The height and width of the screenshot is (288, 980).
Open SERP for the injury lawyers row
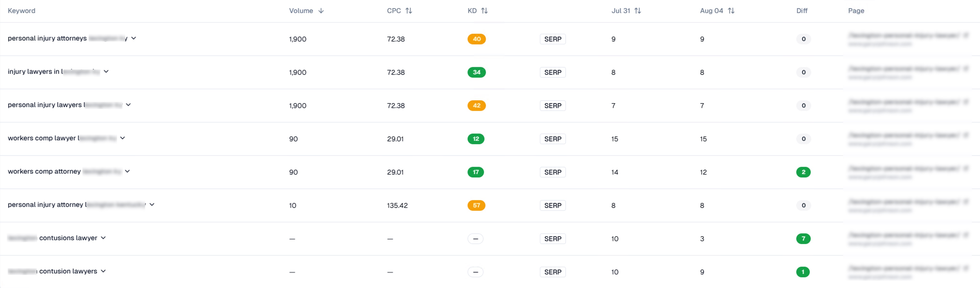(x=552, y=72)
